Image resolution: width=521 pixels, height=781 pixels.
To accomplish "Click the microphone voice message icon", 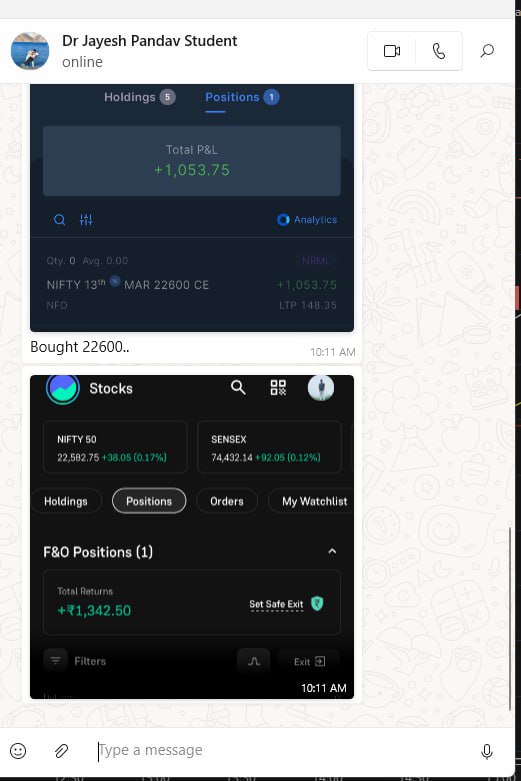I will (487, 751).
